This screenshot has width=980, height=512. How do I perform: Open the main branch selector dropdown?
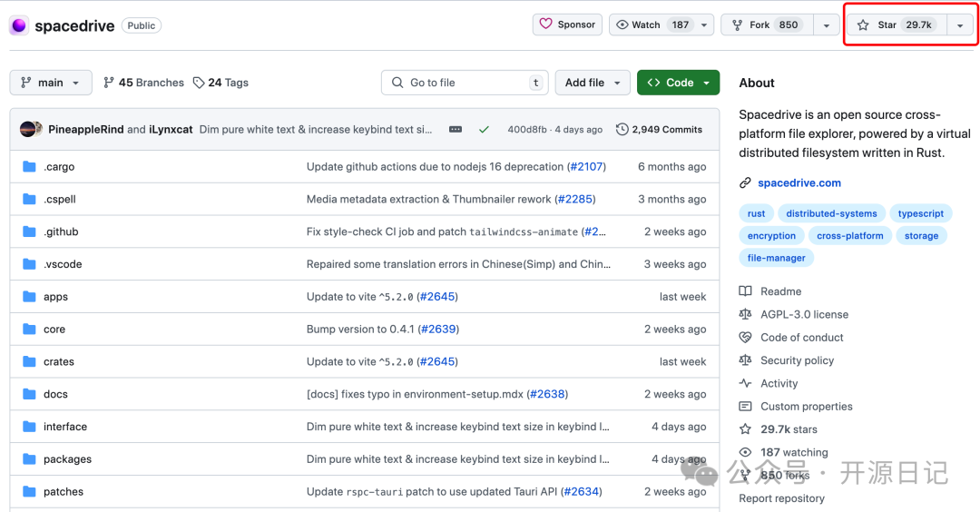[51, 83]
